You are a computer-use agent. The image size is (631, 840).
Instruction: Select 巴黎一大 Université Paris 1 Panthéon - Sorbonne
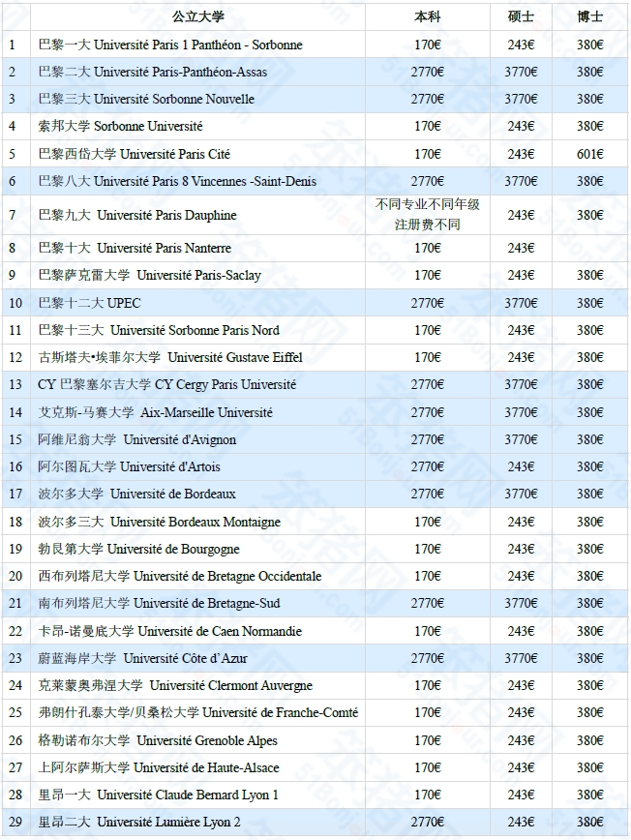(x=170, y=45)
